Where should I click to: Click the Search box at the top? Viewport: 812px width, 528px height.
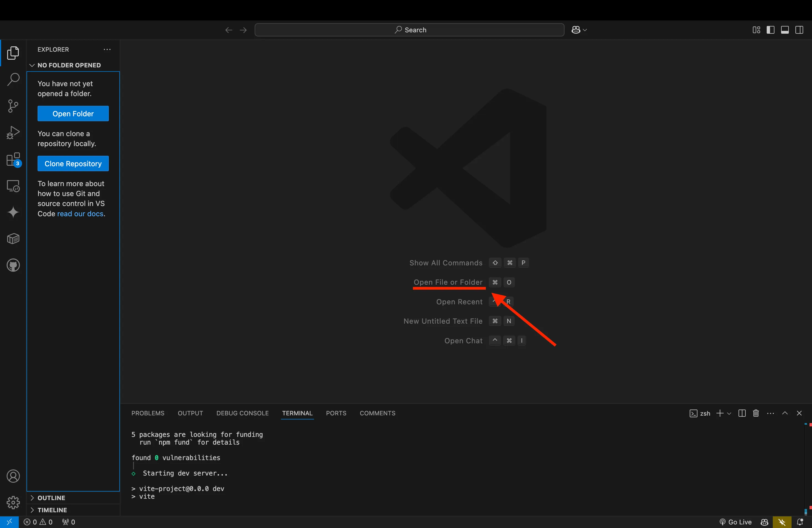tap(409, 30)
